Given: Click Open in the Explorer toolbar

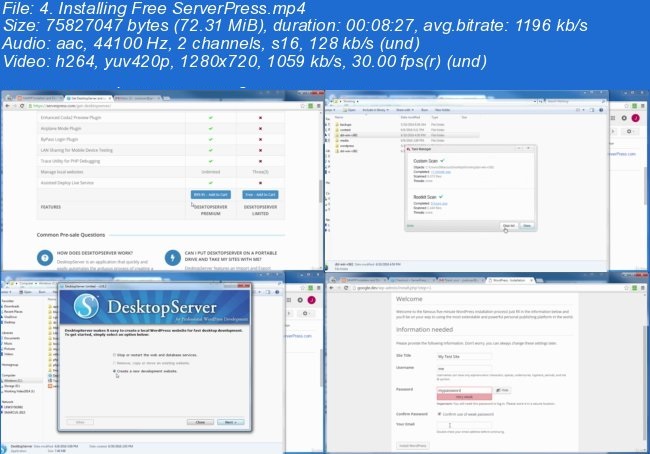Looking at the screenshot, I should (349, 110).
